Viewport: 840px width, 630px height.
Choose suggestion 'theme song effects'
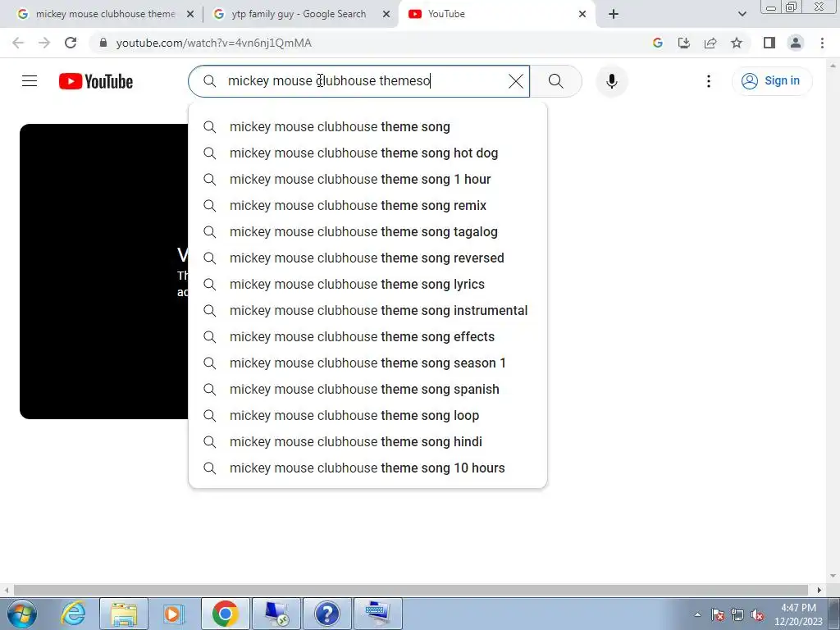[367, 337]
